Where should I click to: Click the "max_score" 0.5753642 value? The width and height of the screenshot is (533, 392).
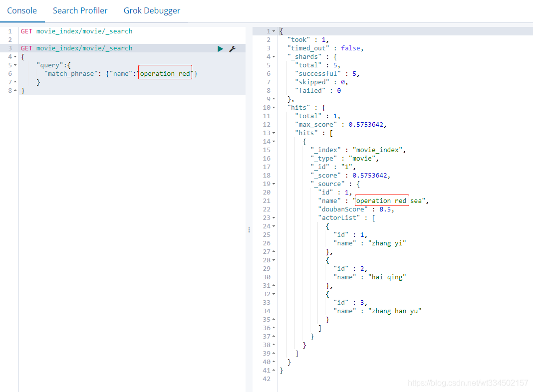pos(366,125)
